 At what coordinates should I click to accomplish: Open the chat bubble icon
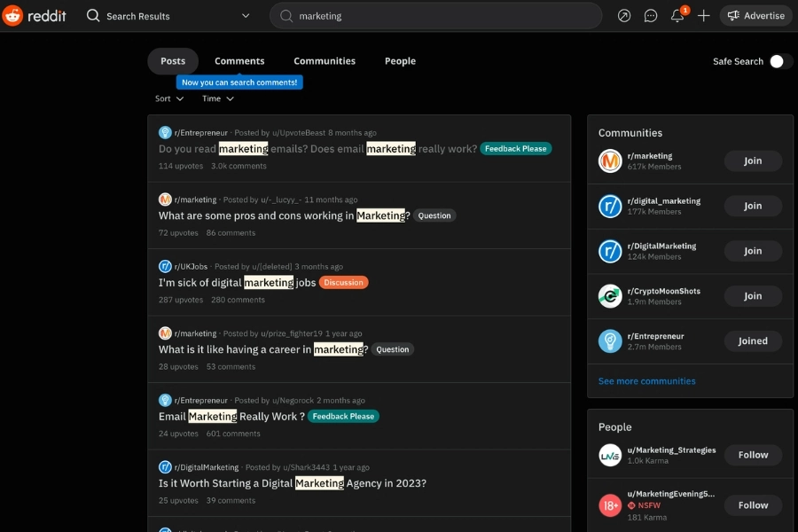point(651,16)
